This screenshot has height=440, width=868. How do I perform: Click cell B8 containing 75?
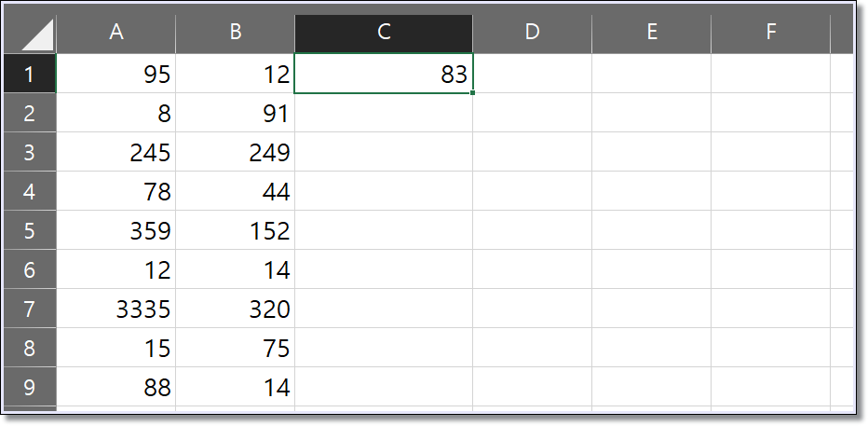(x=236, y=348)
